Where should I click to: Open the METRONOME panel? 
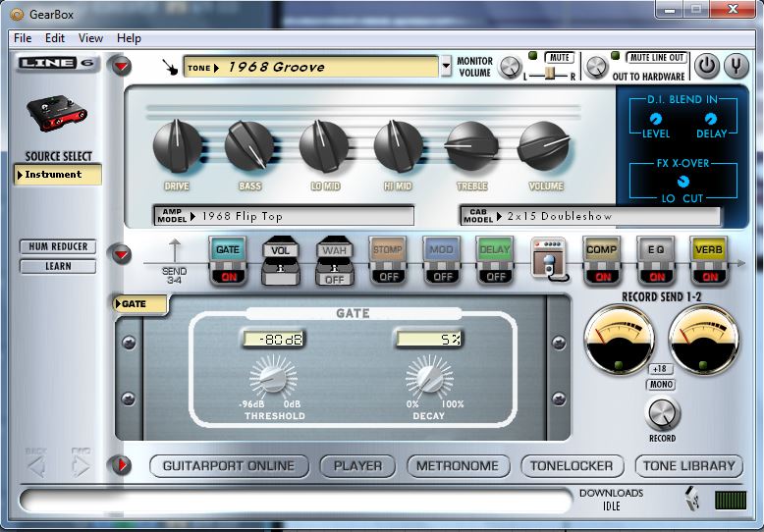(x=458, y=466)
